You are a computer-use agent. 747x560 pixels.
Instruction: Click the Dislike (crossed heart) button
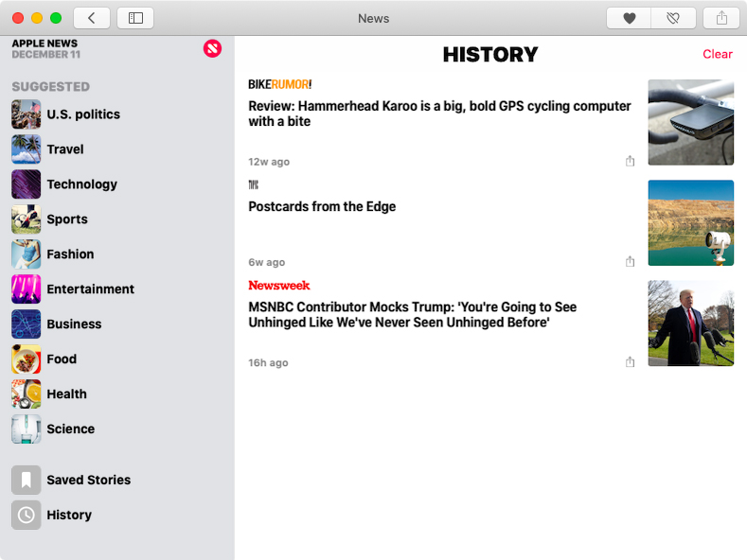tap(673, 18)
